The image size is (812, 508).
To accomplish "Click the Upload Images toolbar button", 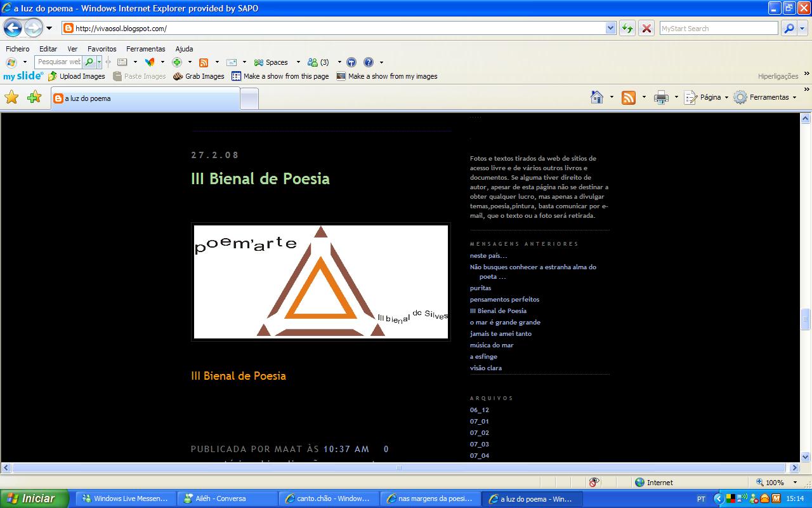I will pyautogui.click(x=77, y=76).
